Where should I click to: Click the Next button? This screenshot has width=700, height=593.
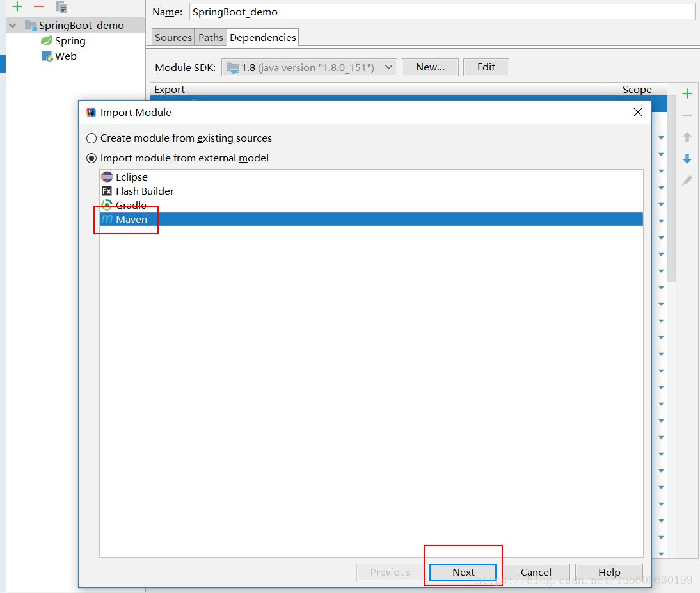463,573
